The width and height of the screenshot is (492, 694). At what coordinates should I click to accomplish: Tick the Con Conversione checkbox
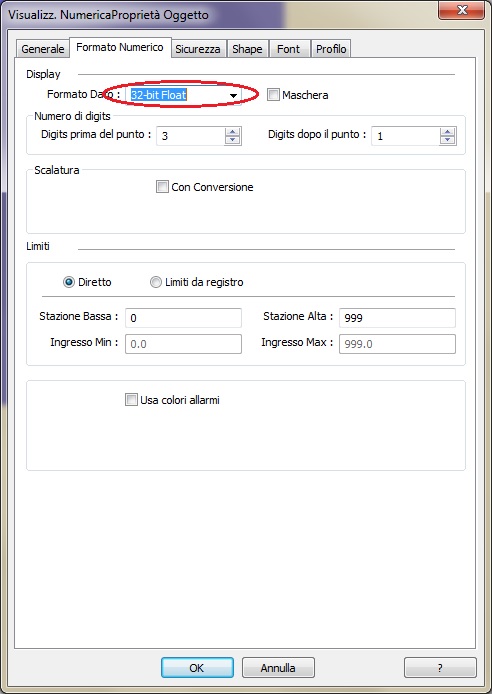pos(162,187)
